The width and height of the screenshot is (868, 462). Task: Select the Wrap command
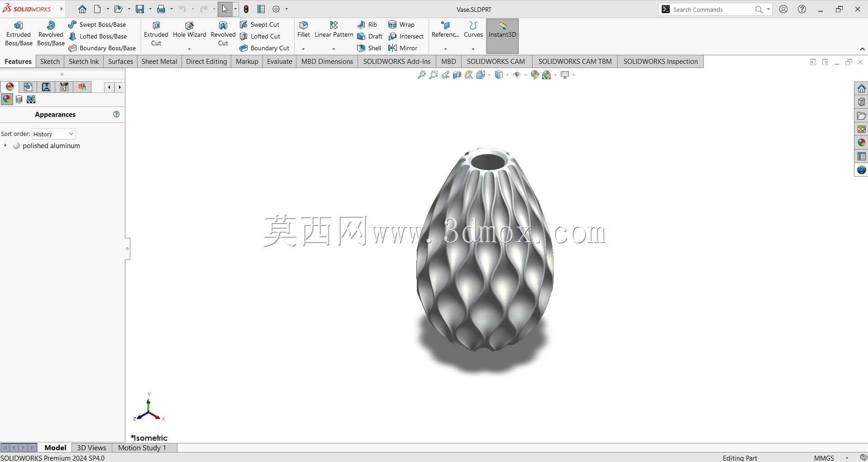[x=401, y=24]
